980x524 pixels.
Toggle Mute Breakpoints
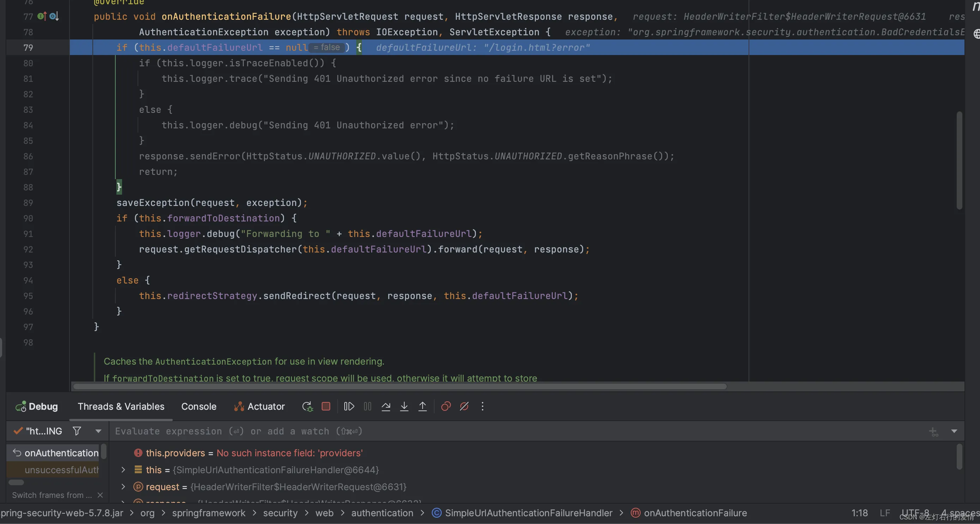tap(464, 407)
